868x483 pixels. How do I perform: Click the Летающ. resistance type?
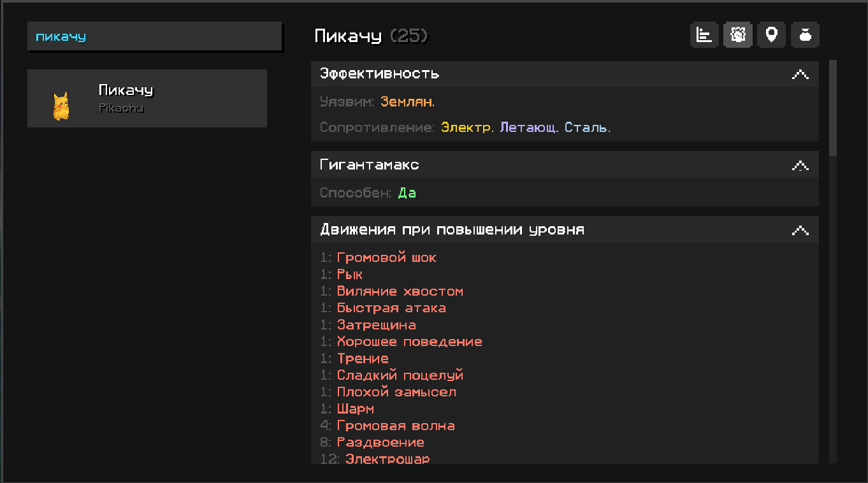point(529,127)
